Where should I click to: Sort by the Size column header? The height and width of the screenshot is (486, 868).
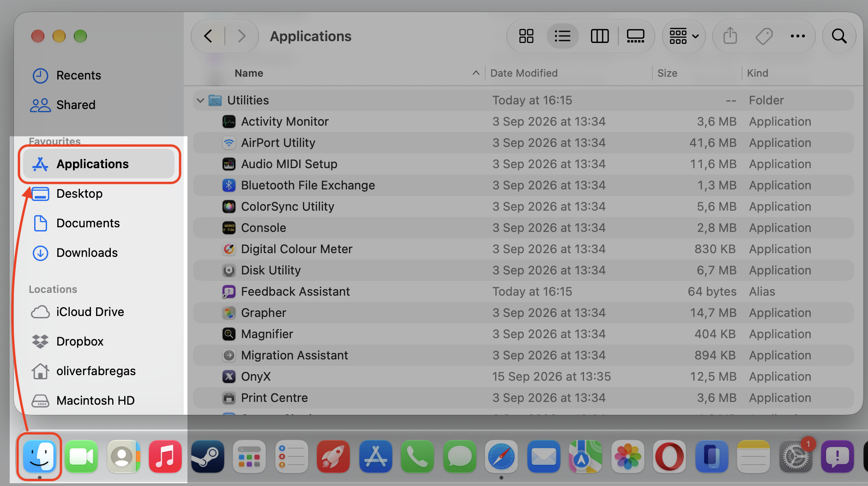pyautogui.click(x=667, y=73)
